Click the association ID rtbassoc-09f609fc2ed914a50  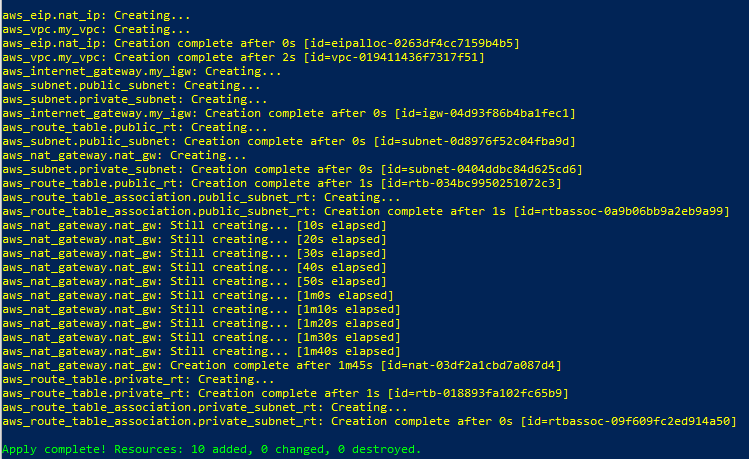(x=631, y=421)
